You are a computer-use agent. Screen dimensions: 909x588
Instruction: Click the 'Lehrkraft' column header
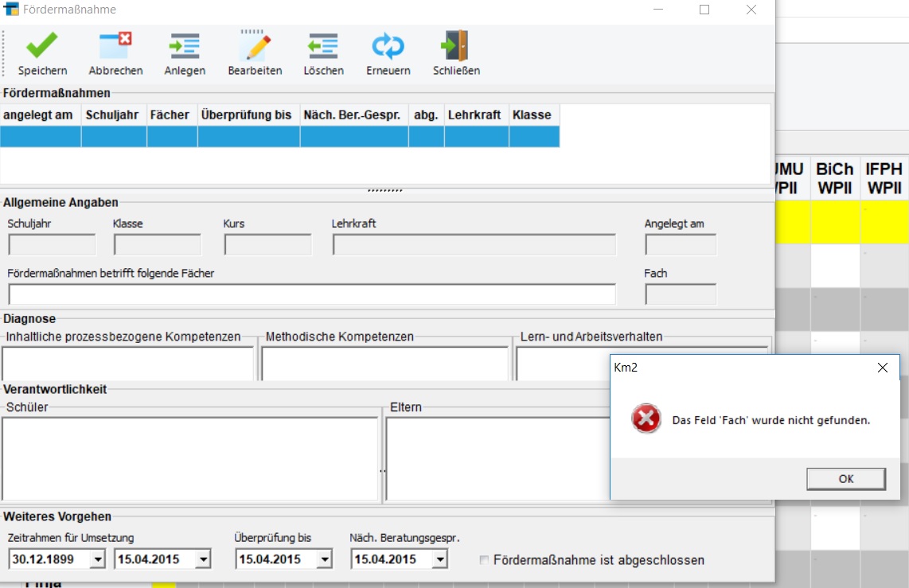(474, 115)
